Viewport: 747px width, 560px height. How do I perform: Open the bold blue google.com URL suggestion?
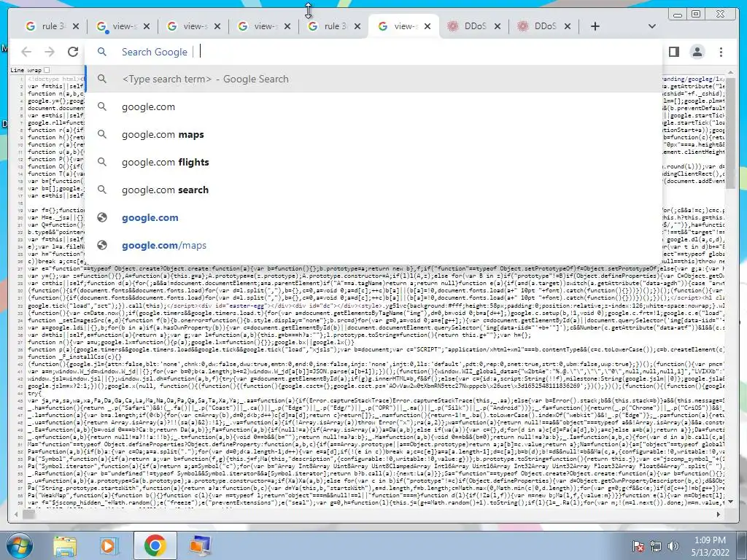[x=374, y=217]
